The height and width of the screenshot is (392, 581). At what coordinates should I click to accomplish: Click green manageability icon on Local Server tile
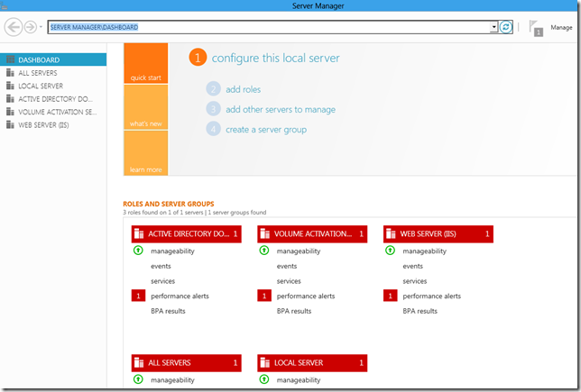pyautogui.click(x=264, y=379)
